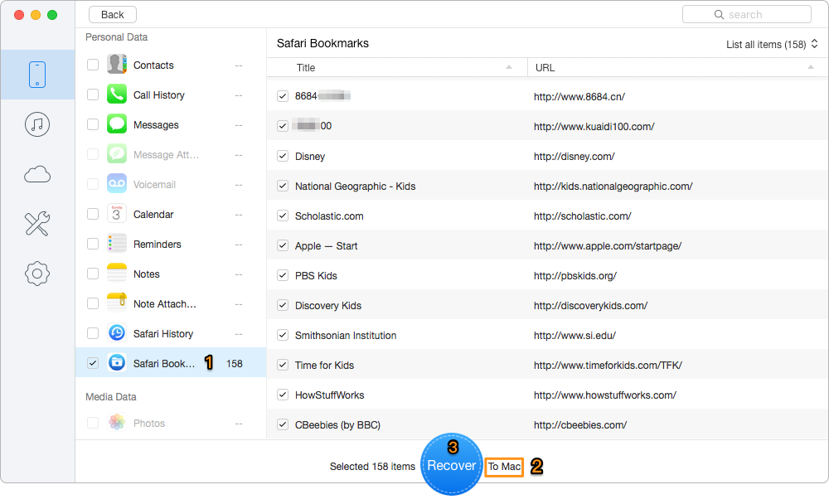
Task: Click the http://www.howstuffworks.com/ URL
Action: [605, 395]
